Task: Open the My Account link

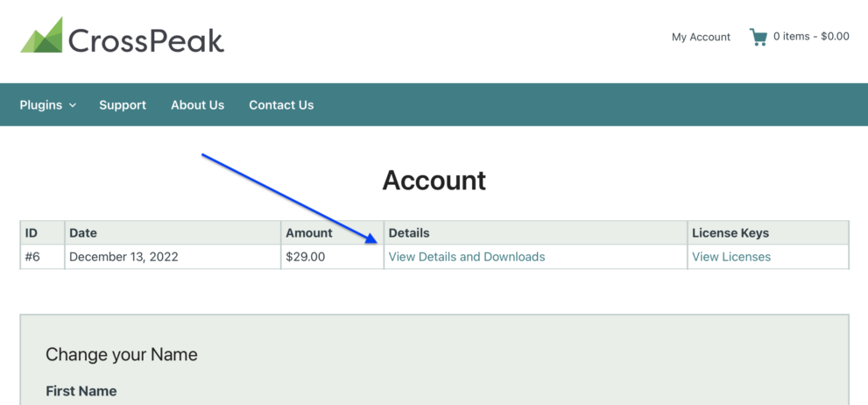Action: [701, 37]
